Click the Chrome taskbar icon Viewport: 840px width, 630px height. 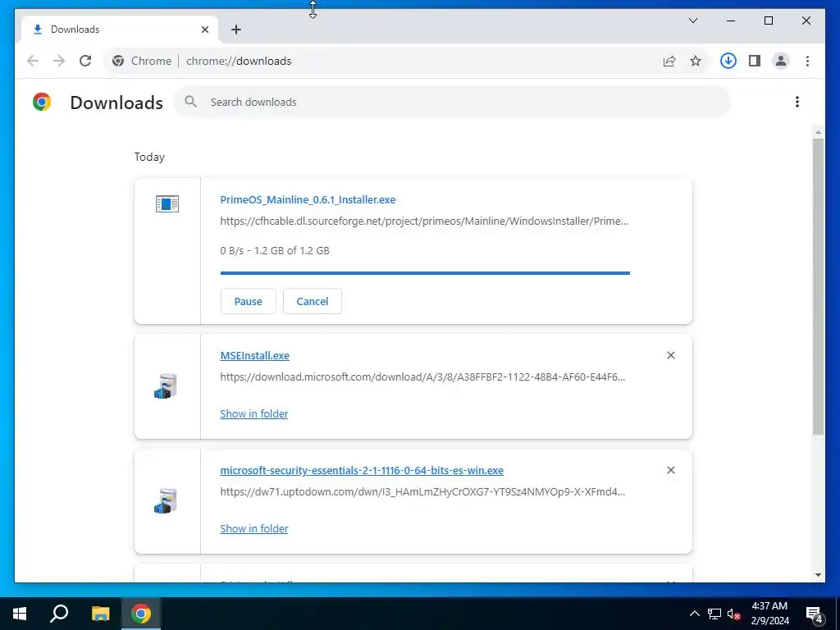click(x=141, y=614)
